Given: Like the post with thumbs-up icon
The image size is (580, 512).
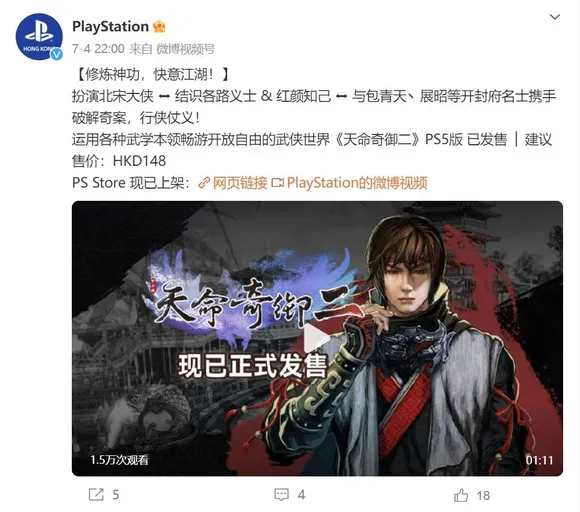Looking at the screenshot, I should point(461,495).
